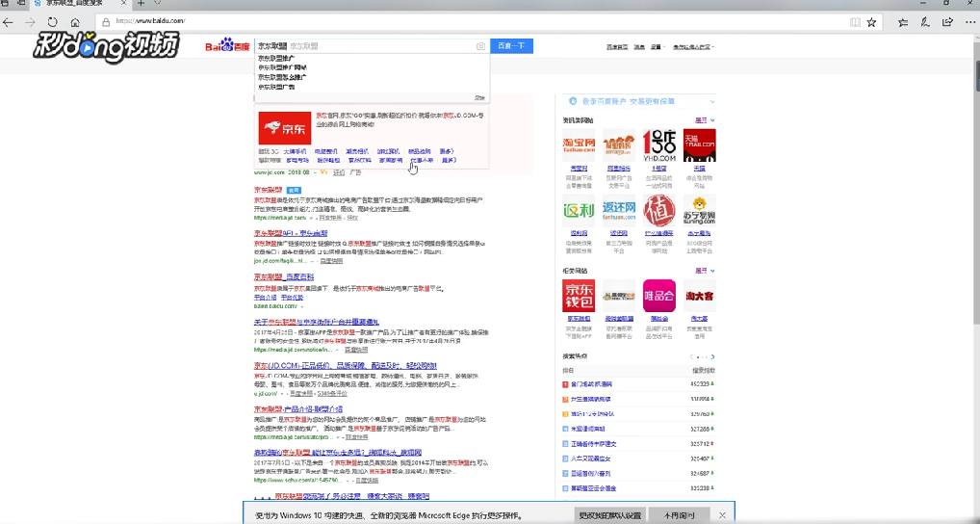Select suggestion 京东联盟推广网站
This screenshot has height=524, width=980.
[x=282, y=66]
